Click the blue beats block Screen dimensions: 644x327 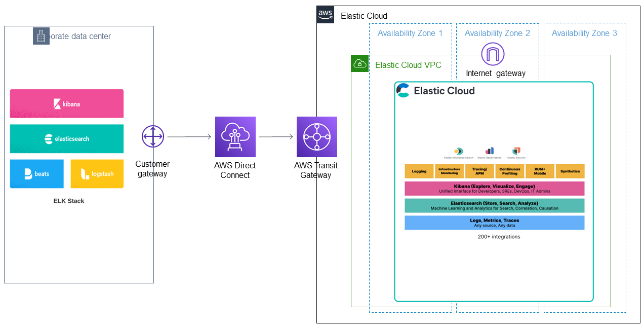pyautogui.click(x=37, y=174)
